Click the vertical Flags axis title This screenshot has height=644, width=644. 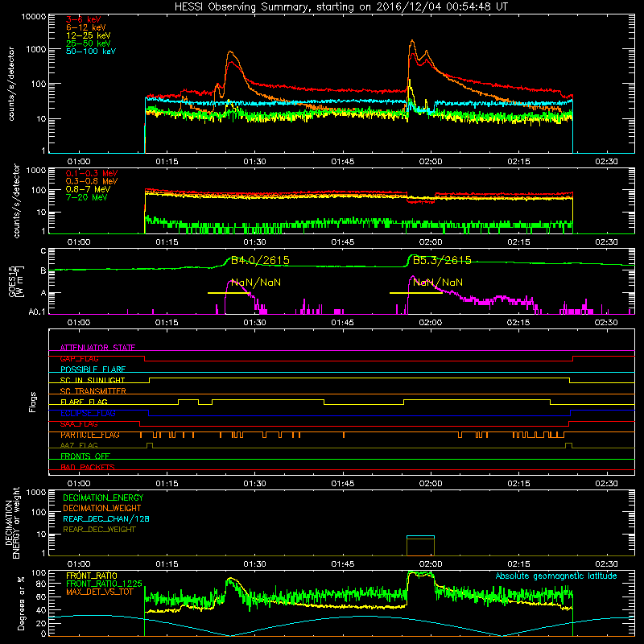[x=33, y=402]
